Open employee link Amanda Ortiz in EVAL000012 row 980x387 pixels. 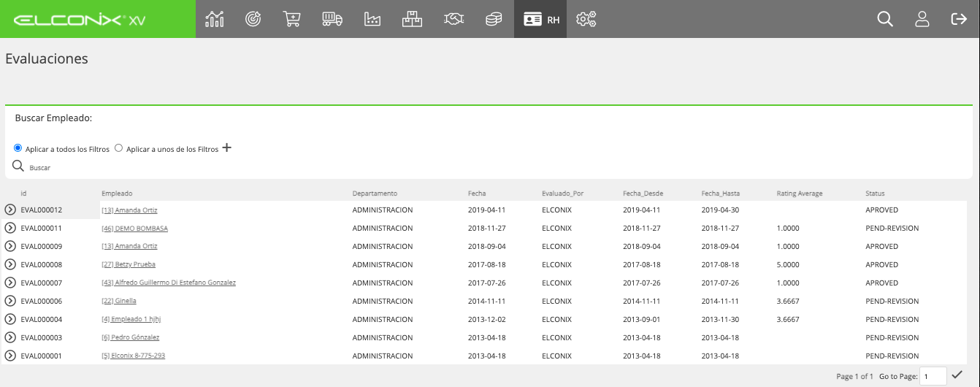click(129, 210)
